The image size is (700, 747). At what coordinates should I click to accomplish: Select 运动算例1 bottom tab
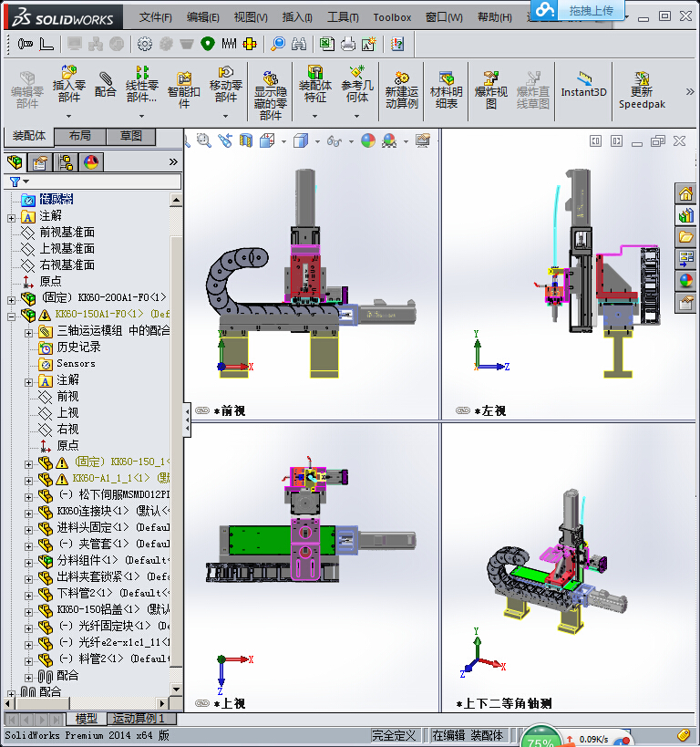(x=141, y=719)
